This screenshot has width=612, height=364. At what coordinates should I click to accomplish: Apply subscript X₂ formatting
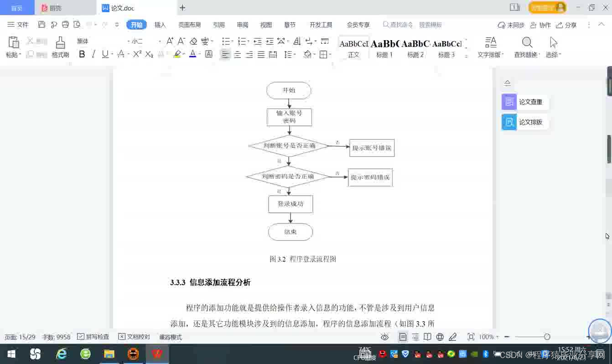pos(149,54)
